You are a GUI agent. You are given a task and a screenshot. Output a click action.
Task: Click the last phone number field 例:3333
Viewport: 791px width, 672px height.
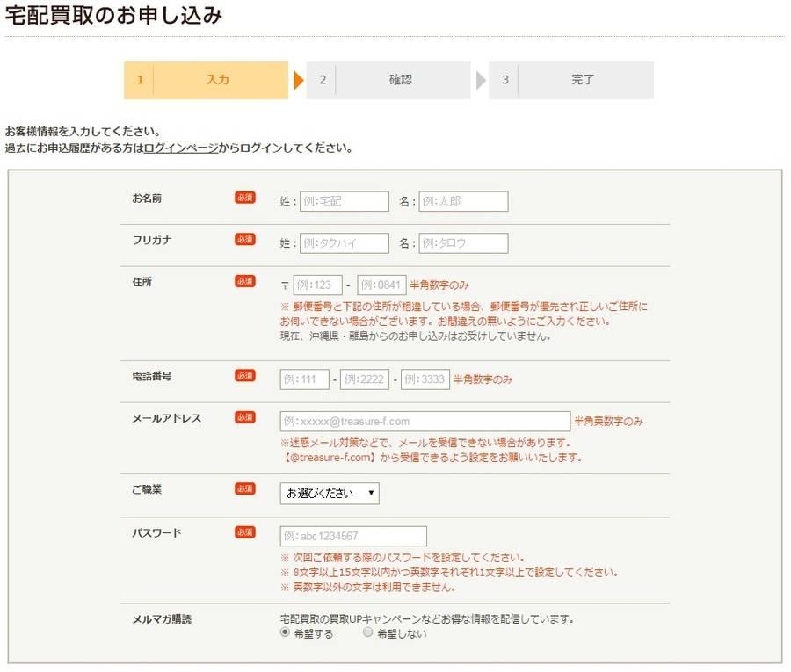pos(425,379)
